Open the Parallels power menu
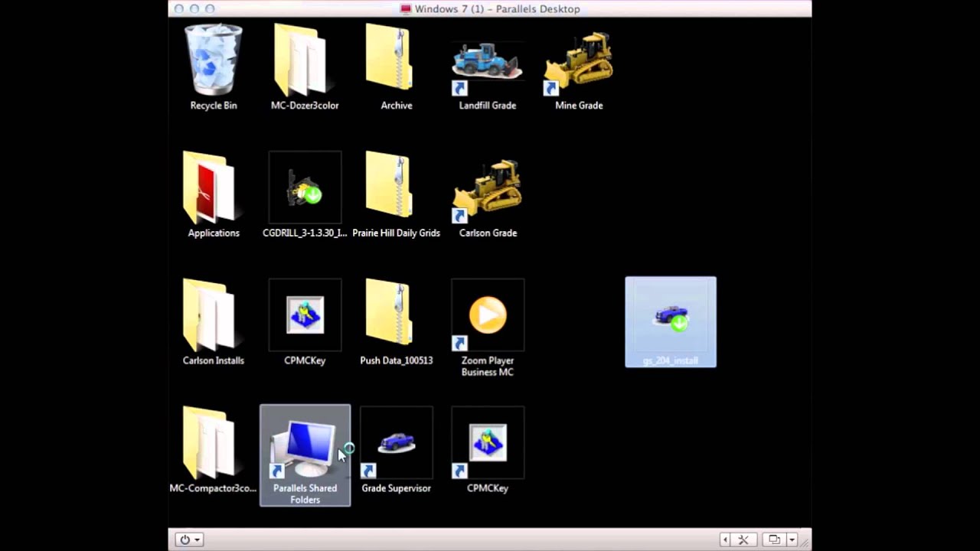The width and height of the screenshot is (980, 551). (x=188, y=540)
